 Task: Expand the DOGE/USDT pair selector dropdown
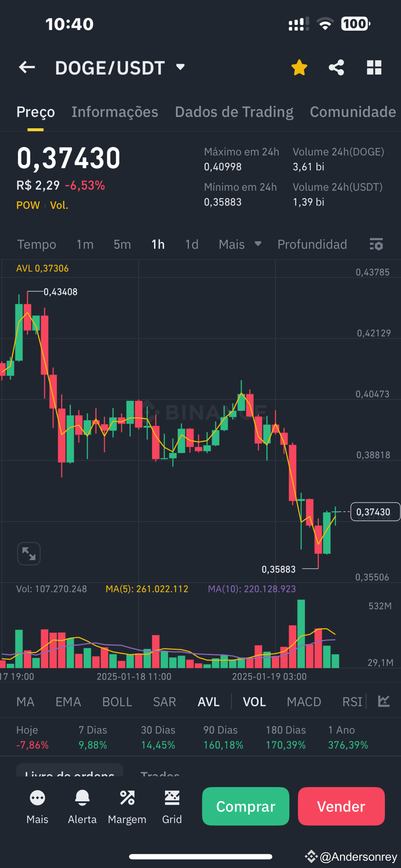180,67
